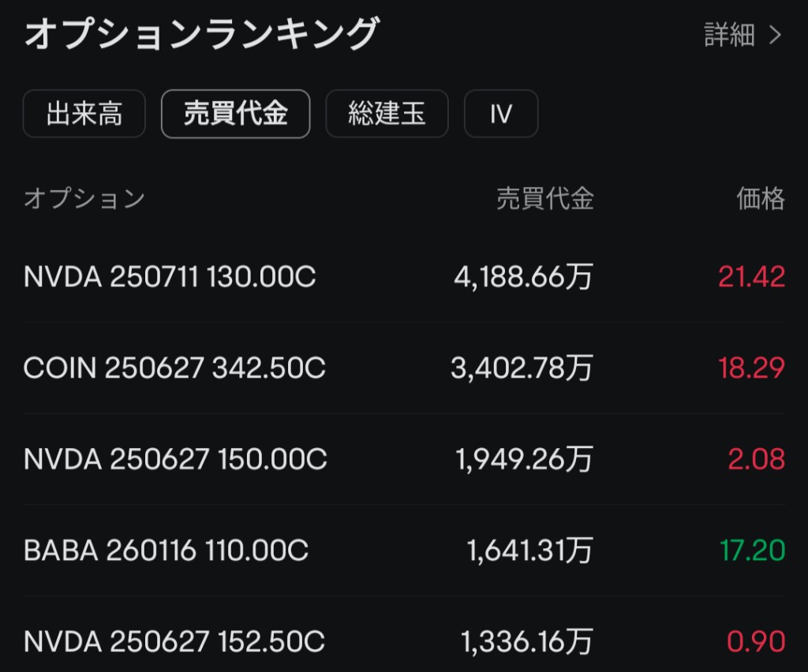The width and height of the screenshot is (808, 672).
Task: Select the 売買代金 tab
Action: [235, 114]
